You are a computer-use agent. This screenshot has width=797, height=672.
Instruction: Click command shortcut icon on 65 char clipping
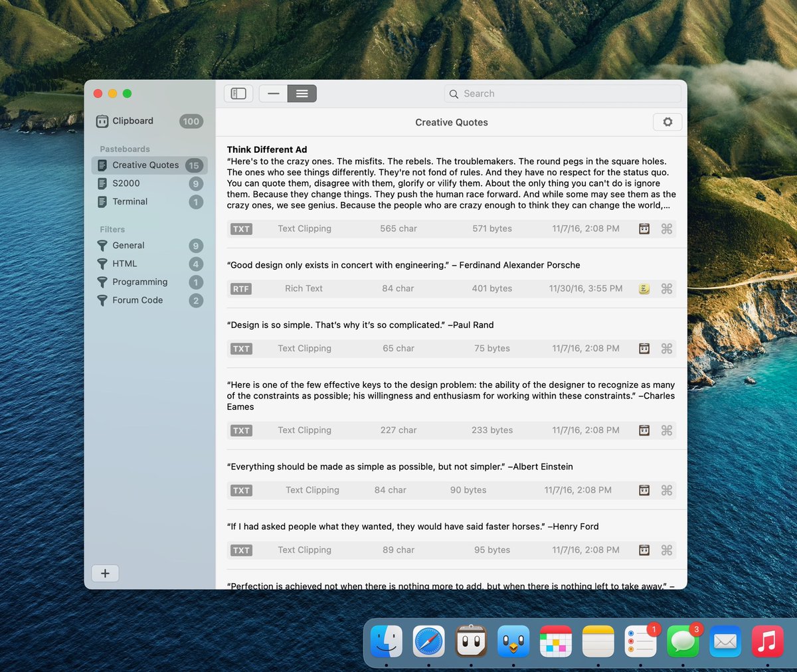tap(667, 348)
